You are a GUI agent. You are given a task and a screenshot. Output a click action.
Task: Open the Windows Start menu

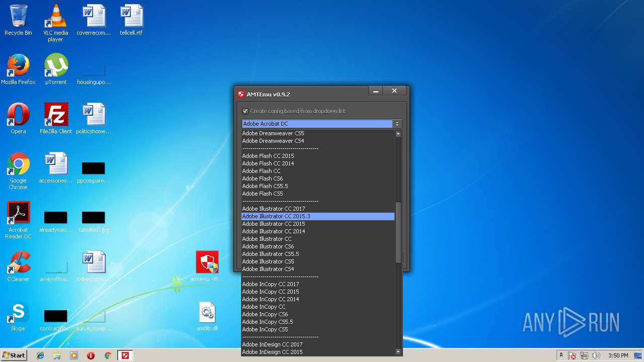[14, 355]
